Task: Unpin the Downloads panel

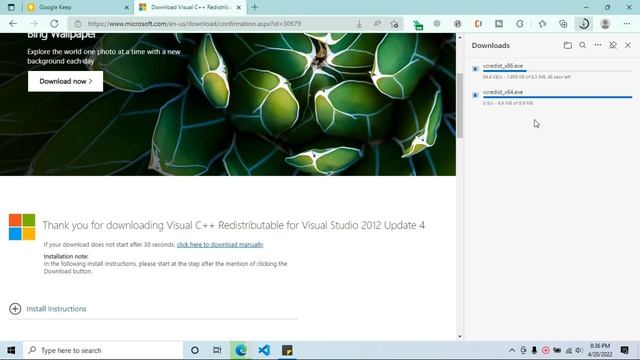Action: point(613,45)
